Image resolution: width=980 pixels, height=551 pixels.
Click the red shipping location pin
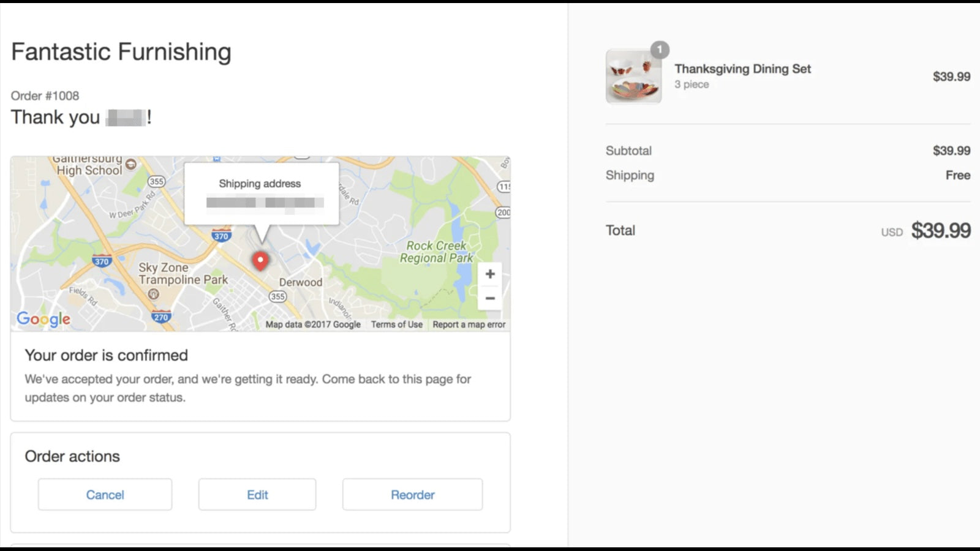(x=260, y=260)
